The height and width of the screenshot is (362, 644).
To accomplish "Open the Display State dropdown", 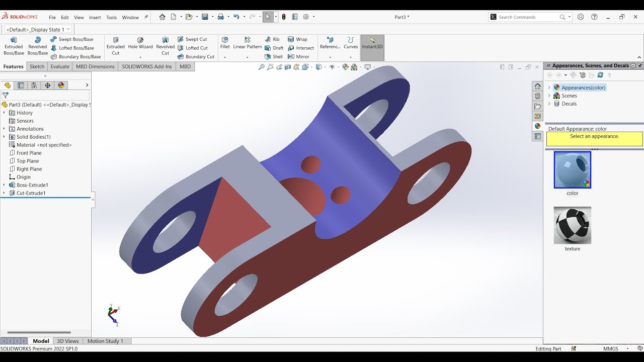I will [38, 29].
